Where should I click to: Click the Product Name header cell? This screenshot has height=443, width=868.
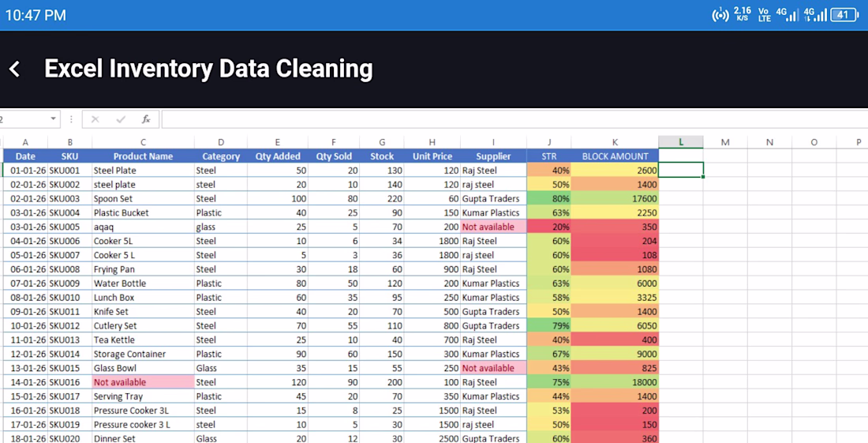pyautogui.click(x=144, y=156)
